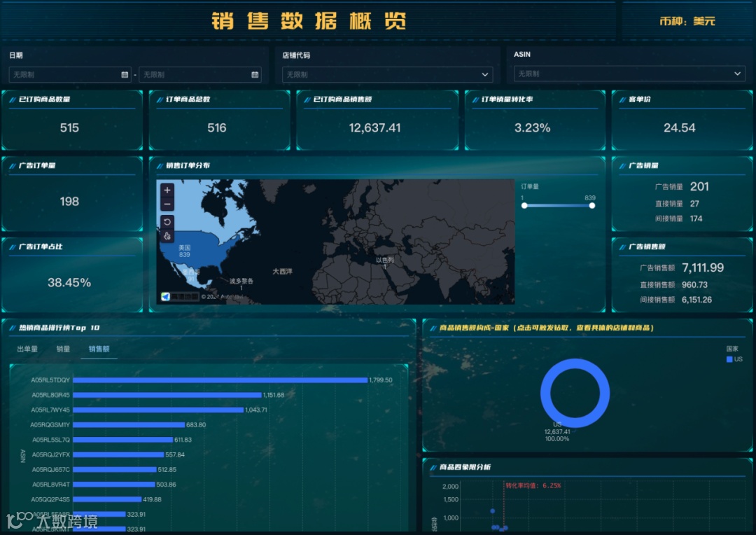Select the map pointer/pan tool

167,236
